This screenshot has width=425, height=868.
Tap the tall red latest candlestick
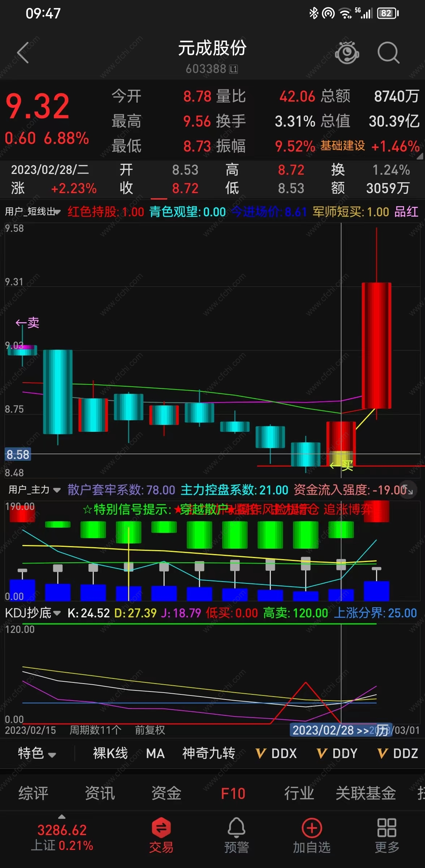coord(377,346)
